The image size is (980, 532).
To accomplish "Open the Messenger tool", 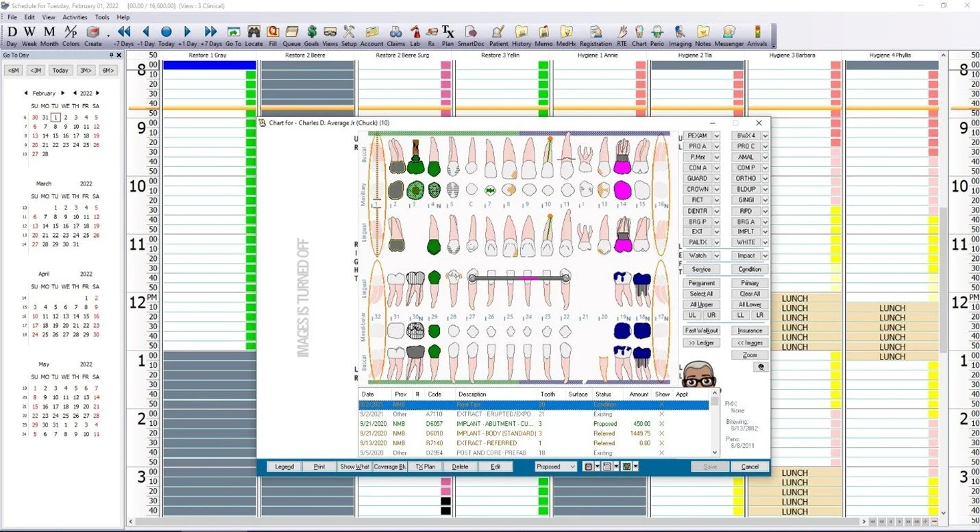I will [728, 32].
